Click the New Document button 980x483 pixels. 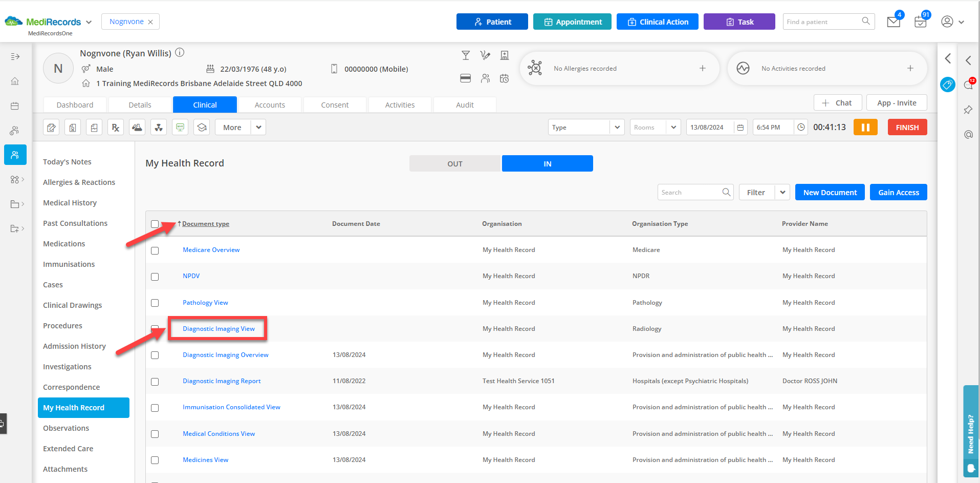click(x=830, y=193)
